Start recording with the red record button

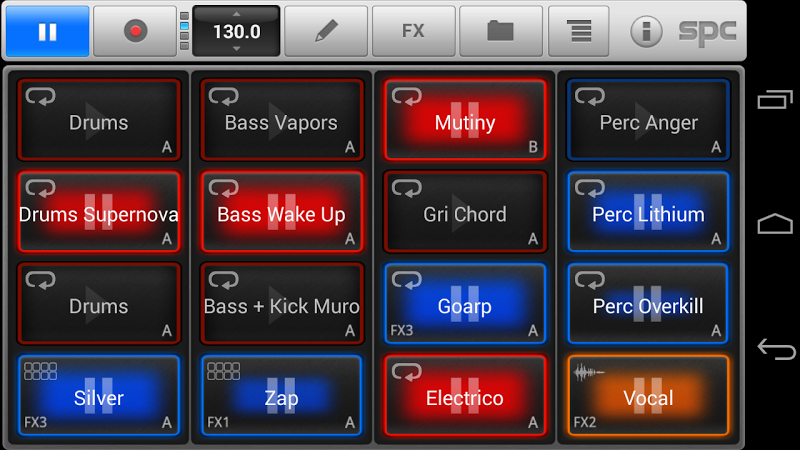(x=135, y=31)
